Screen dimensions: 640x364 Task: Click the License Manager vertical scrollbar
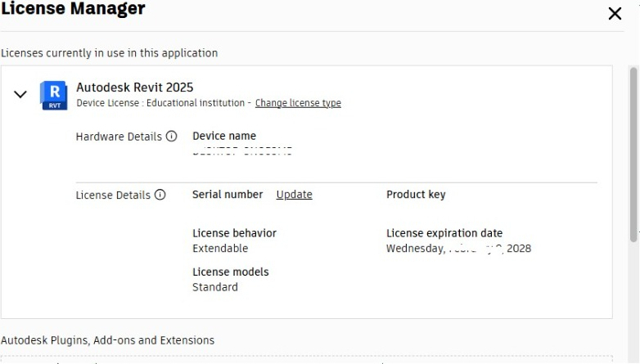coord(633,155)
